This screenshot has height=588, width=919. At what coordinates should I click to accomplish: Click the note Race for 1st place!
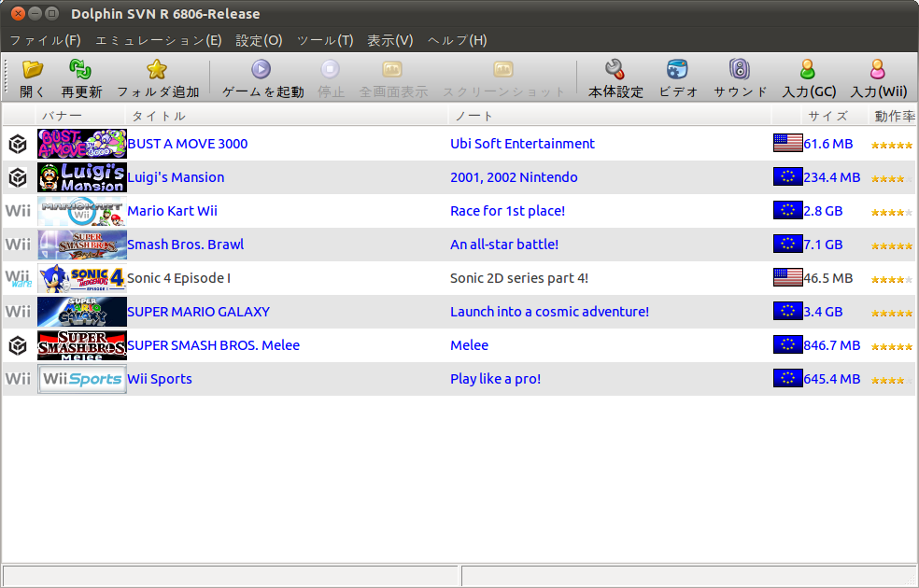(x=507, y=211)
